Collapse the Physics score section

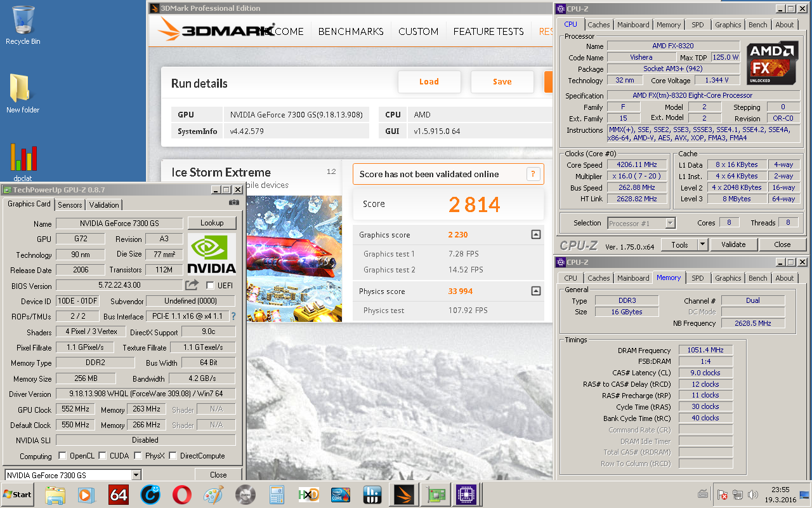[536, 291]
